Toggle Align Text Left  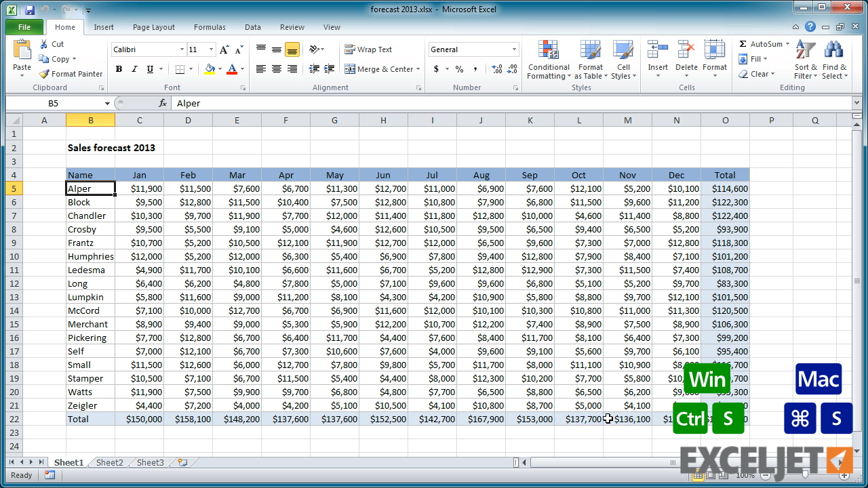261,69
